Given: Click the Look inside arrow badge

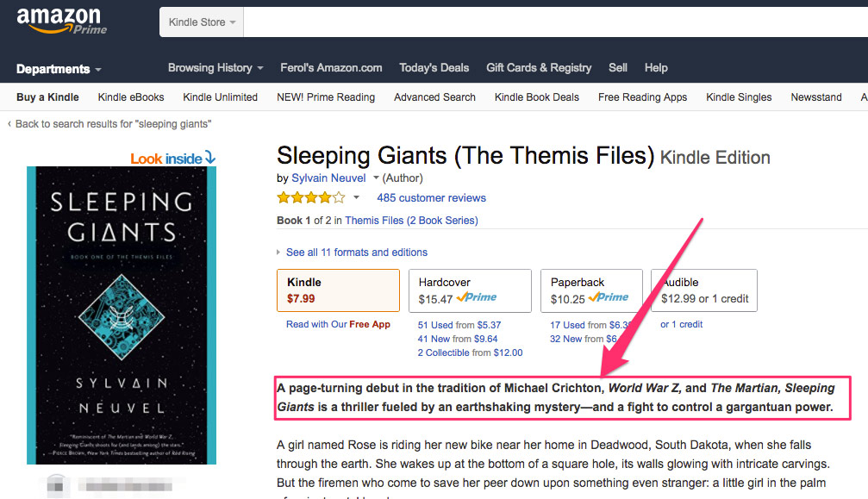Looking at the screenshot, I should pos(172,159).
